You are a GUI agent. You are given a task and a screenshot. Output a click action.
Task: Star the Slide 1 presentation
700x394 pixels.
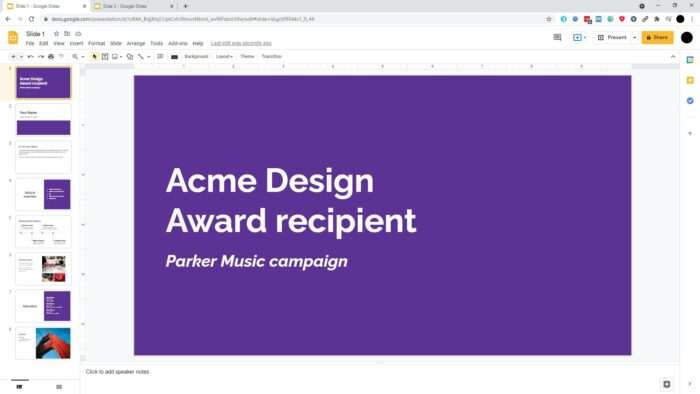(x=56, y=34)
